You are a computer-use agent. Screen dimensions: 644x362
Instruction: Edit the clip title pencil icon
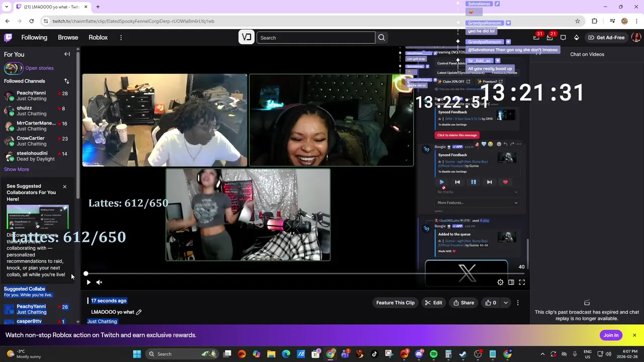click(139, 312)
